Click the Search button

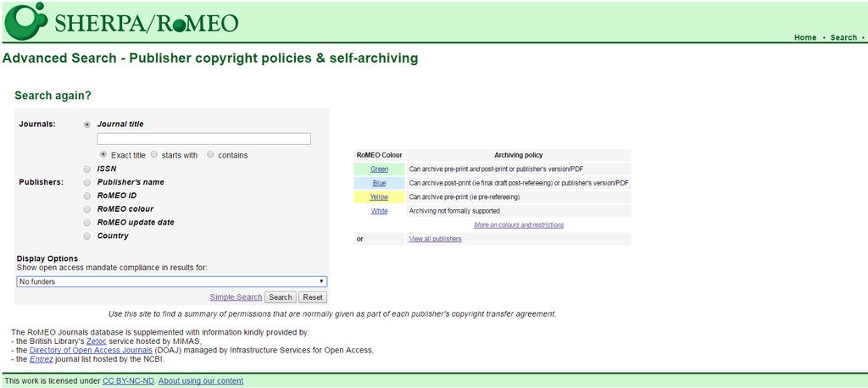[280, 297]
